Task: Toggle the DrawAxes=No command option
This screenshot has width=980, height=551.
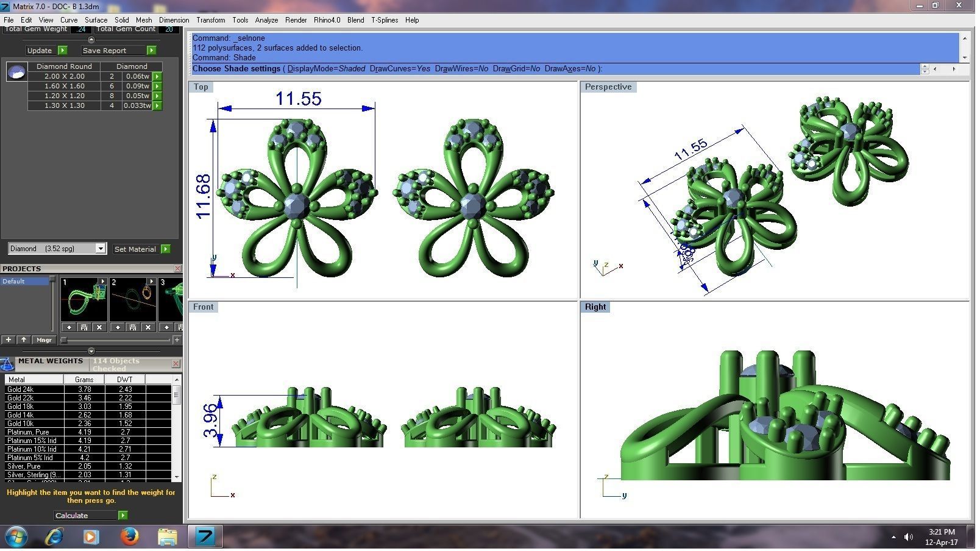Action: pyautogui.click(x=572, y=69)
